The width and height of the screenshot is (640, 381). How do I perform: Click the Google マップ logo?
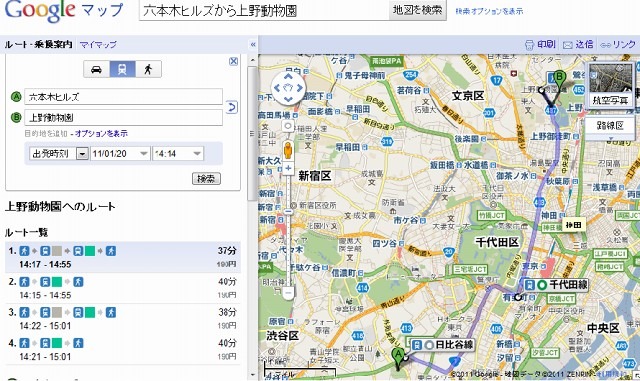[63, 11]
